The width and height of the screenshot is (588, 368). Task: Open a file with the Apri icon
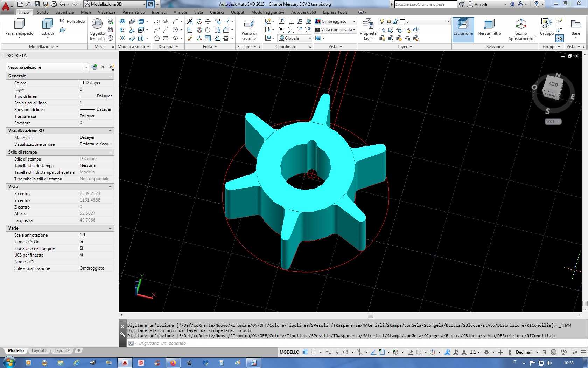29,4
